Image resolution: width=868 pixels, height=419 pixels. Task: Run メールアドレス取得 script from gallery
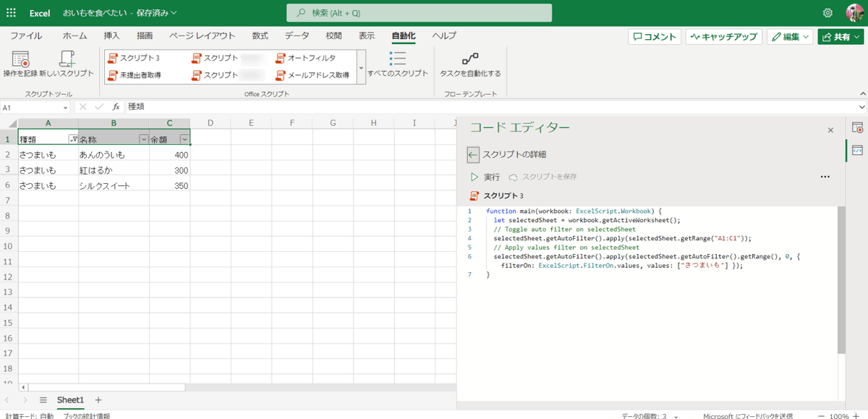pyautogui.click(x=312, y=75)
